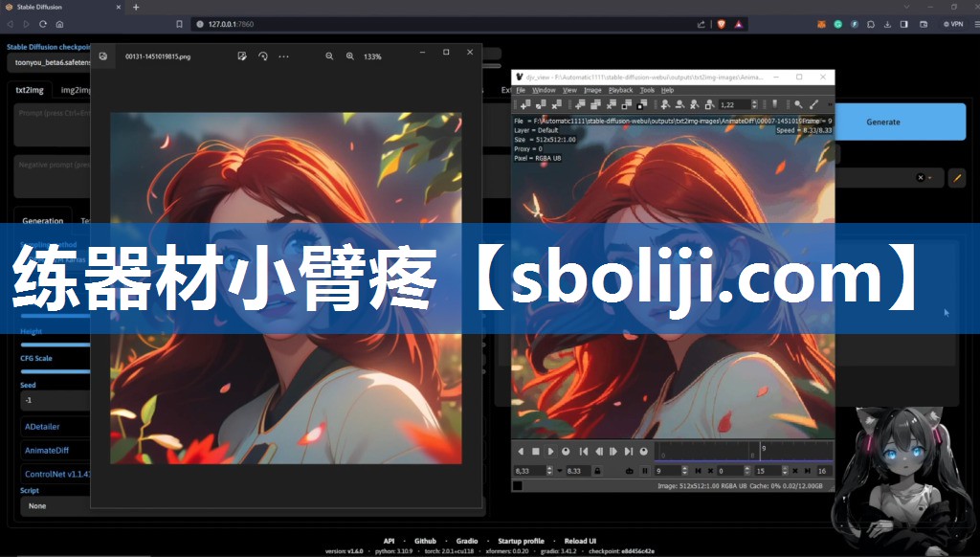Go to start frame in DJV
The width and height of the screenshot is (980, 557).
[x=584, y=451]
